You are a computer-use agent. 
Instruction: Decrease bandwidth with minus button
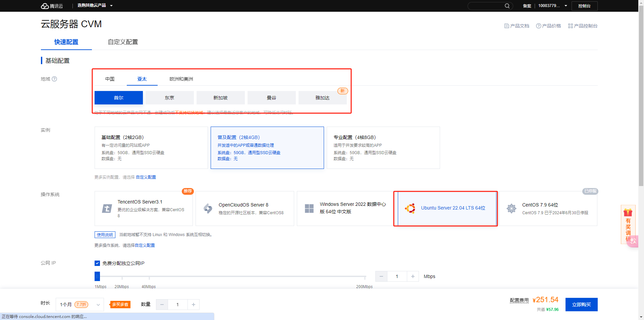(381, 276)
